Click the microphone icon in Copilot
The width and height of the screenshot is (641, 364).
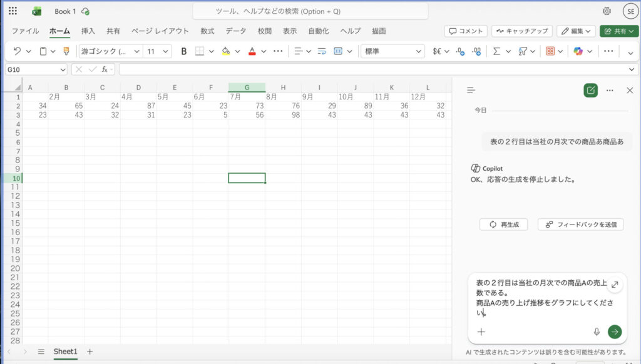point(597,332)
